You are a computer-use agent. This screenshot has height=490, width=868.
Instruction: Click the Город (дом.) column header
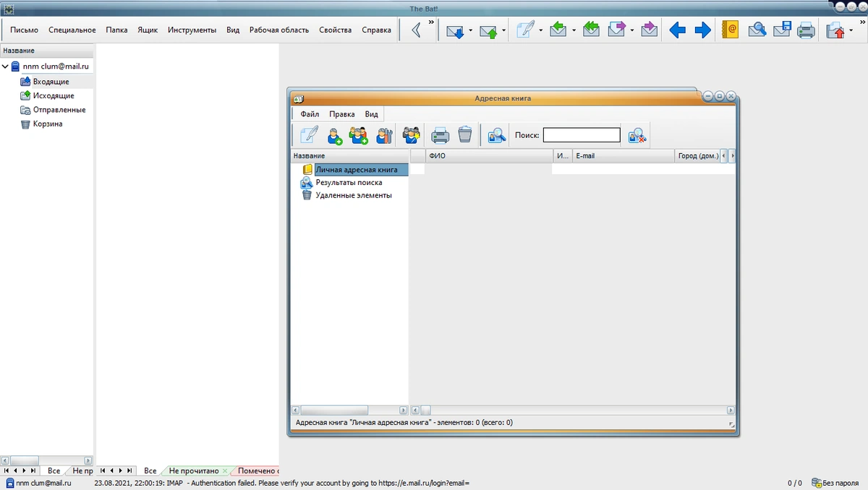click(698, 155)
